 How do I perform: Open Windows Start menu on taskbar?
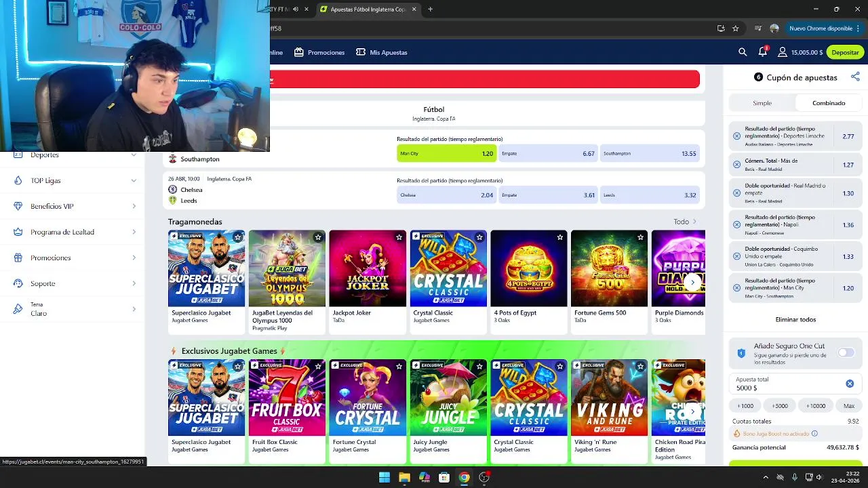pyautogui.click(x=384, y=477)
